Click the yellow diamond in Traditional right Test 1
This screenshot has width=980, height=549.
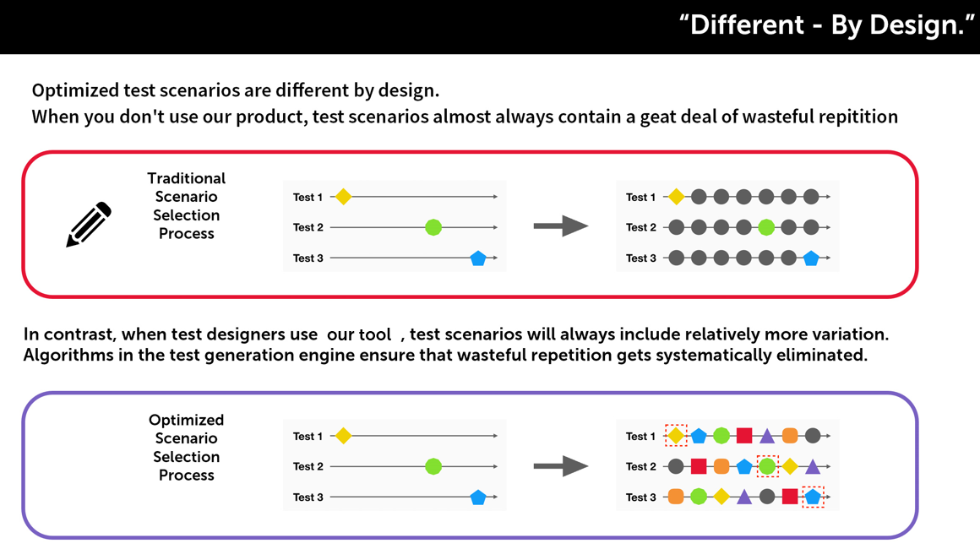click(x=676, y=197)
